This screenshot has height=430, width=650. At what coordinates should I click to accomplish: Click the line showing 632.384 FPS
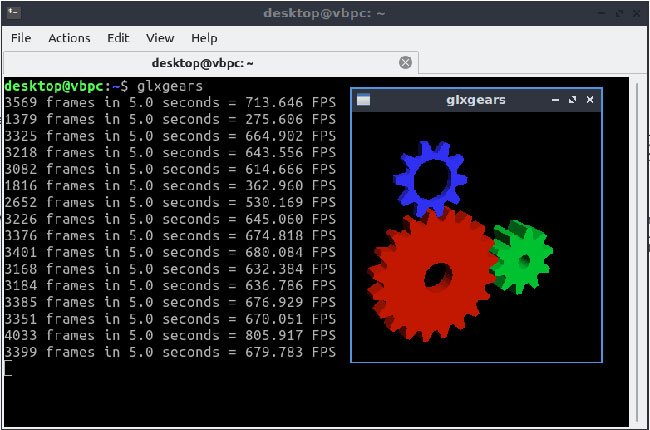tap(170, 269)
